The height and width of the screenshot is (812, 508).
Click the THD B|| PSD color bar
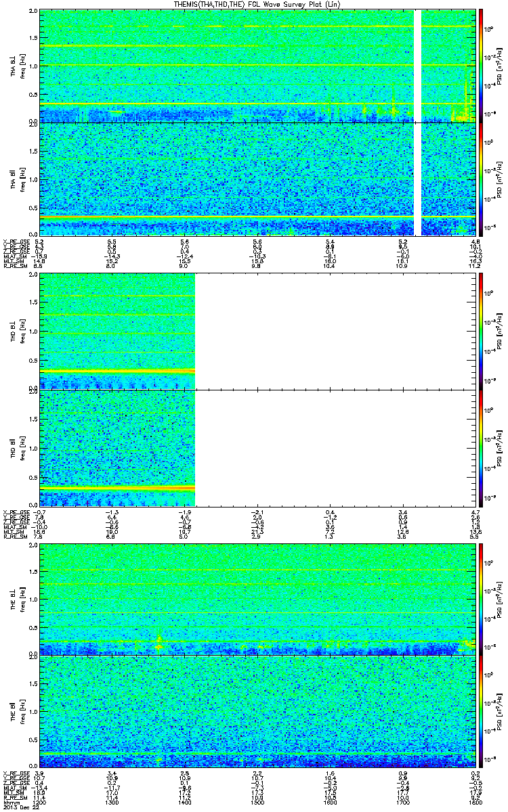481,447
